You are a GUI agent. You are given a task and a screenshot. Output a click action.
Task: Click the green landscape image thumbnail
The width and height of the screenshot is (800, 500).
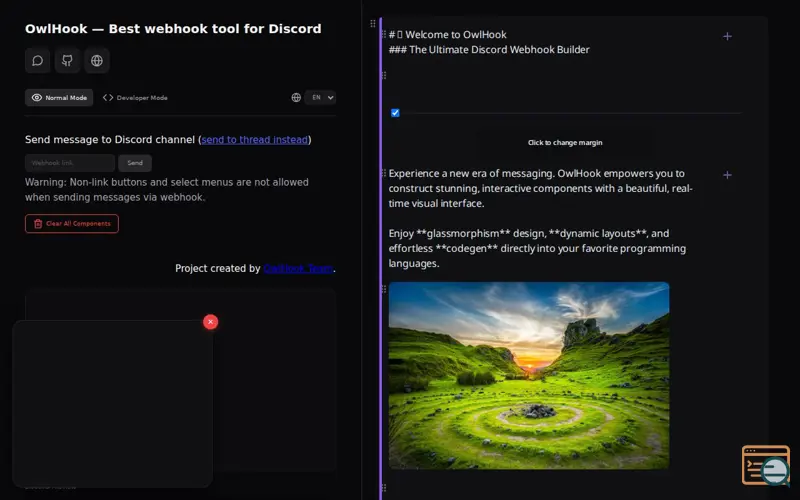529,376
